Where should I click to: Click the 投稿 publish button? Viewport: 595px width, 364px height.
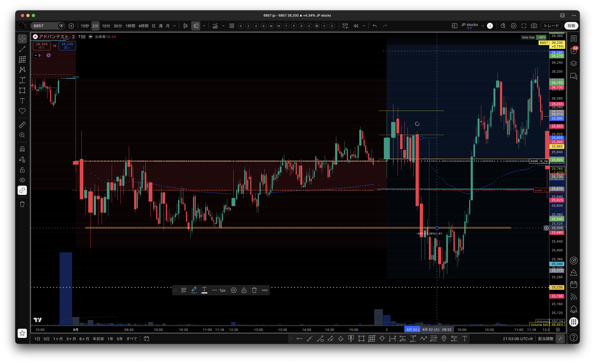click(571, 26)
